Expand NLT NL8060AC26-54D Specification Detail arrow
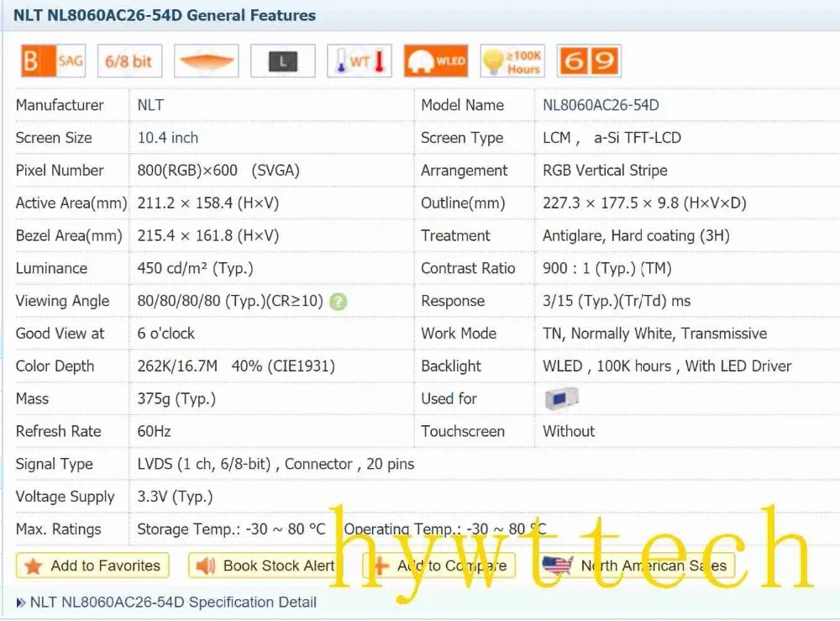Viewport: 840px width, 621px height. coord(20,603)
